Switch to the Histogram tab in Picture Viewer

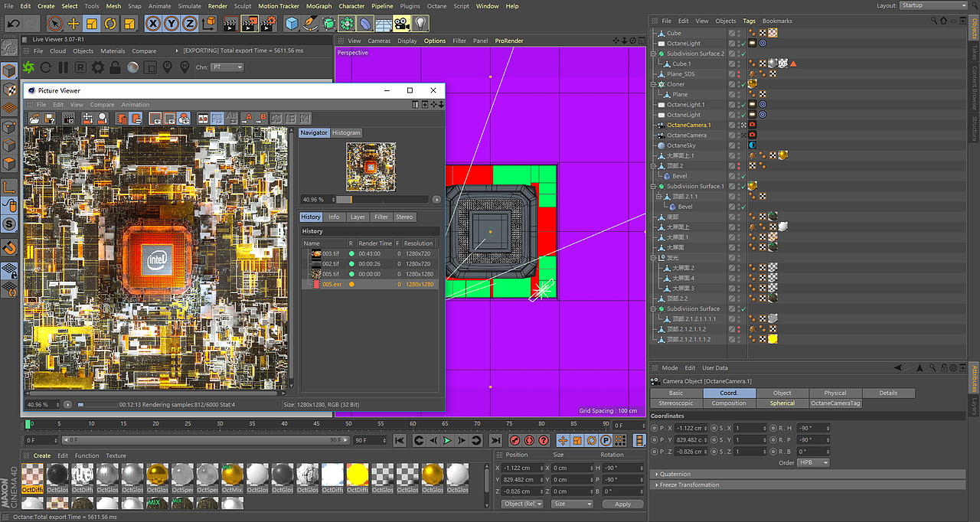pos(346,132)
